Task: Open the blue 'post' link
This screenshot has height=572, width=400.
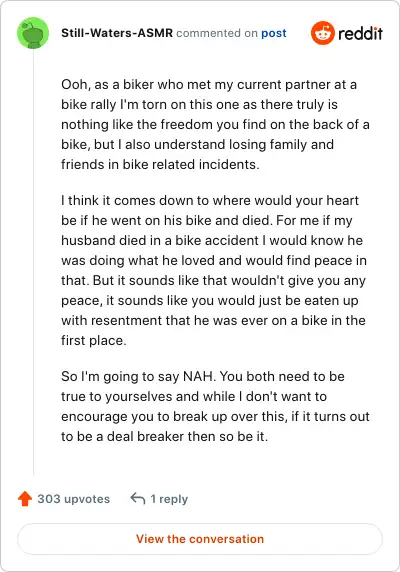Action: [x=273, y=33]
